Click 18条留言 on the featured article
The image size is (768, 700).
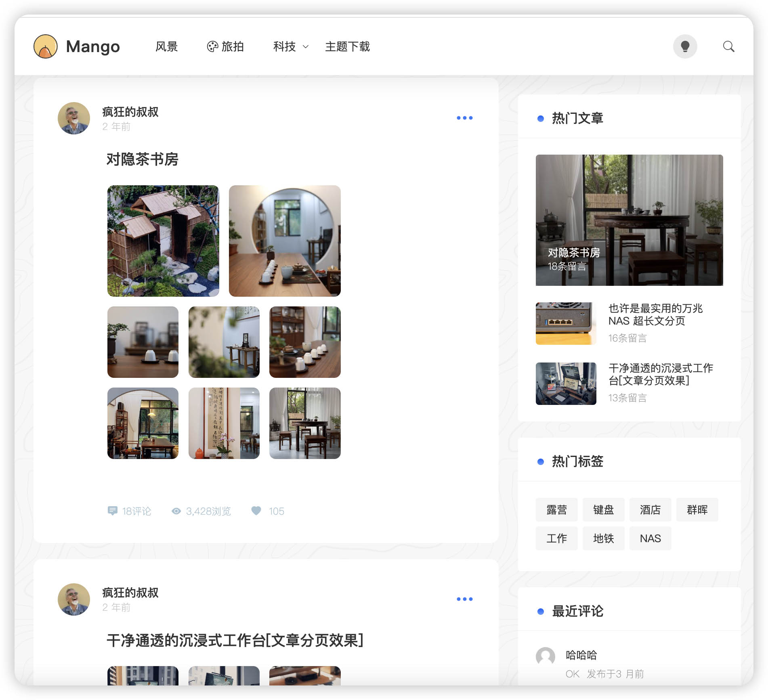coord(567,266)
